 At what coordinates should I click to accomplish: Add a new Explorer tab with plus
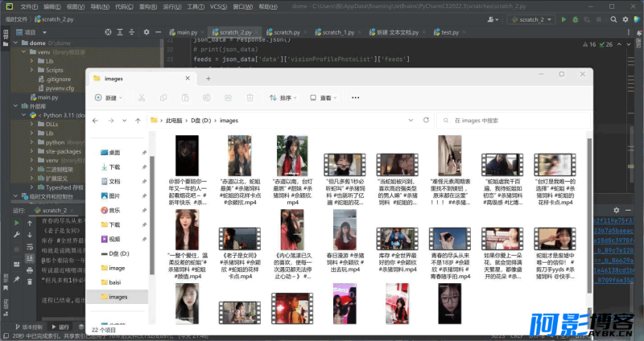[208, 78]
